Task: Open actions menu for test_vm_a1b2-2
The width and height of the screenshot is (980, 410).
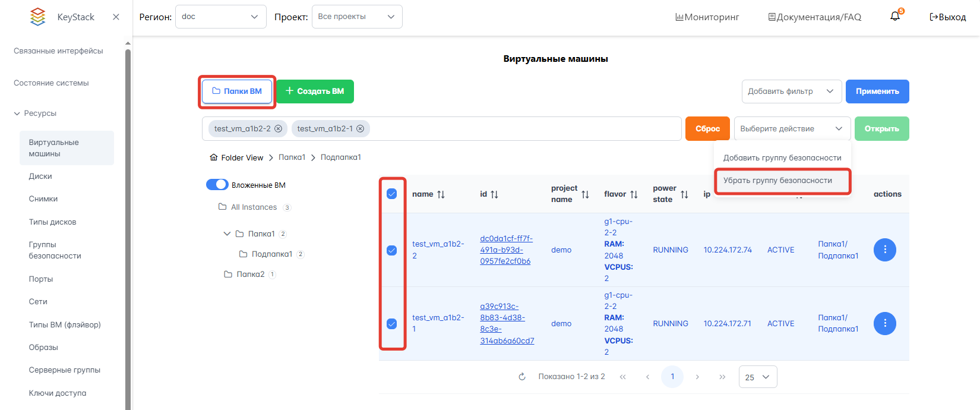Action: [884, 250]
